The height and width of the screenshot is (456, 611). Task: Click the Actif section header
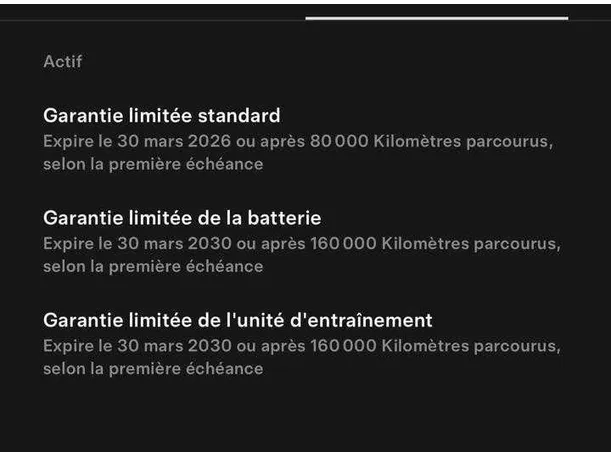[62, 62]
